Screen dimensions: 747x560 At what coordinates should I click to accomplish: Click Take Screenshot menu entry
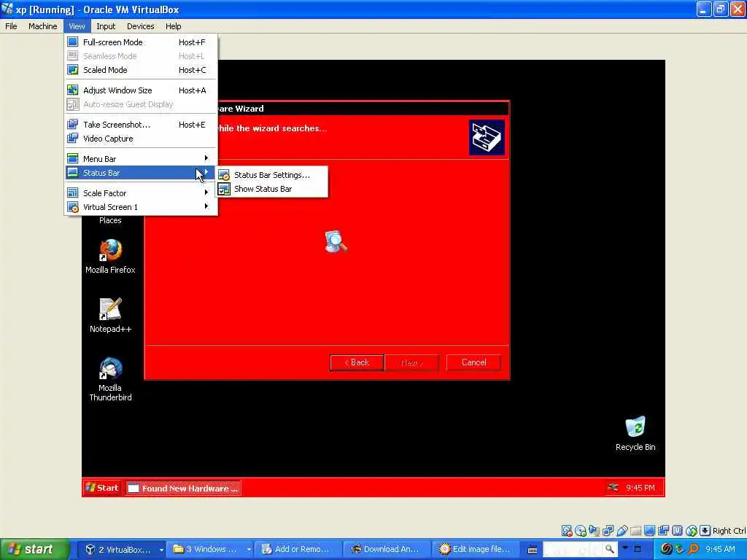point(141,125)
